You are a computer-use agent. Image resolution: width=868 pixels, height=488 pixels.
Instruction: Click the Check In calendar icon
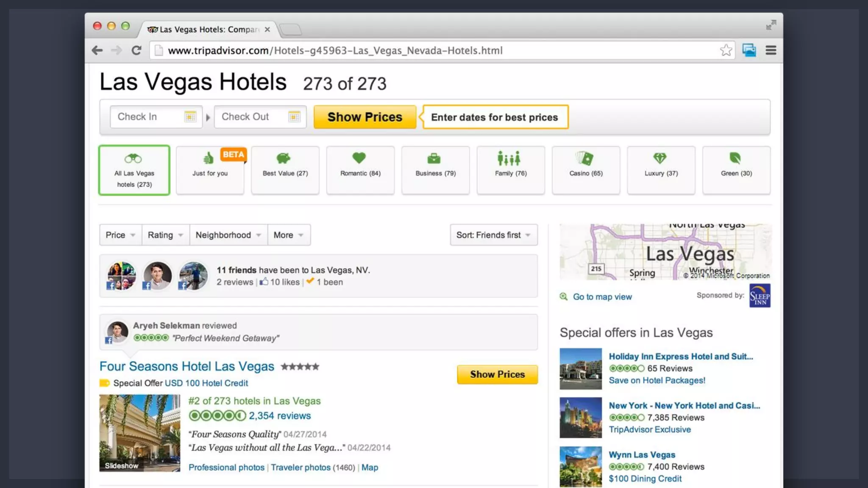(190, 116)
